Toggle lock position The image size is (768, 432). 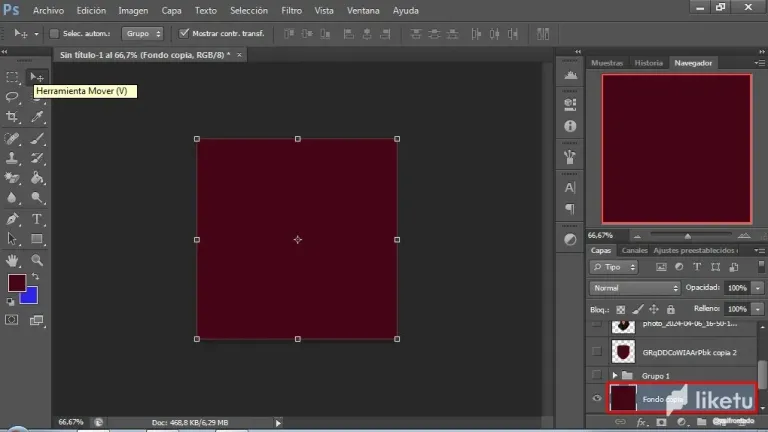coord(654,309)
